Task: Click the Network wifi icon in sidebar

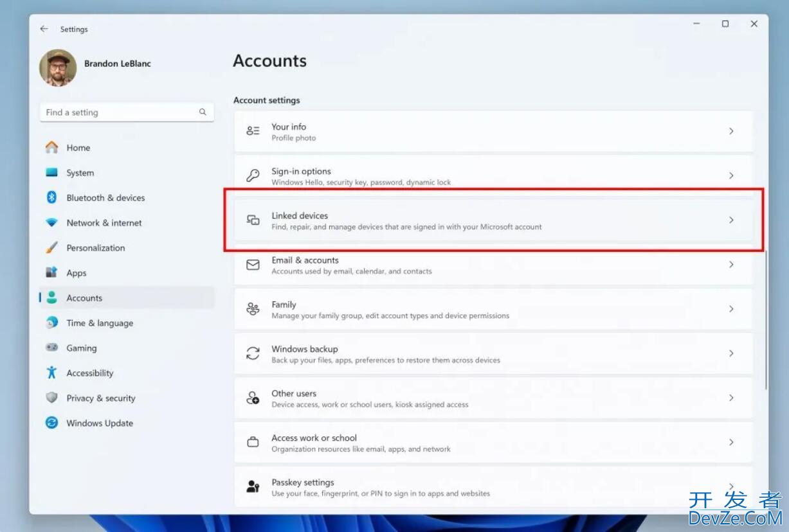Action: click(52, 222)
